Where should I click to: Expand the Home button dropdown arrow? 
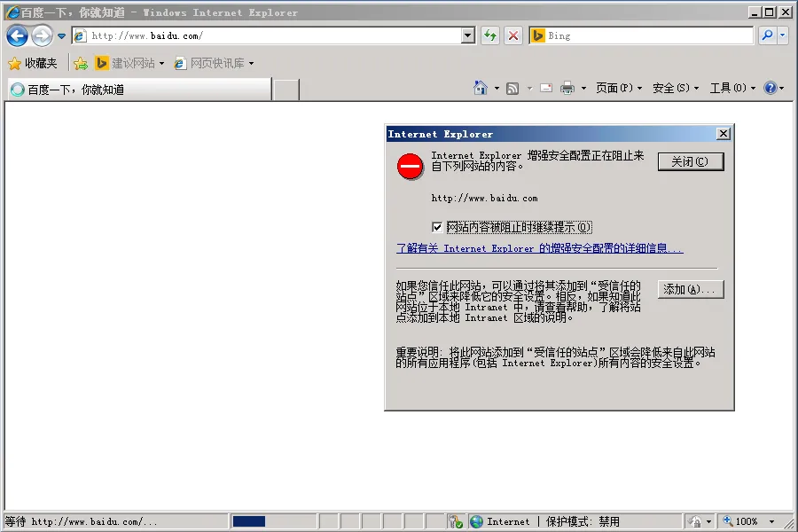pyautogui.click(x=497, y=89)
